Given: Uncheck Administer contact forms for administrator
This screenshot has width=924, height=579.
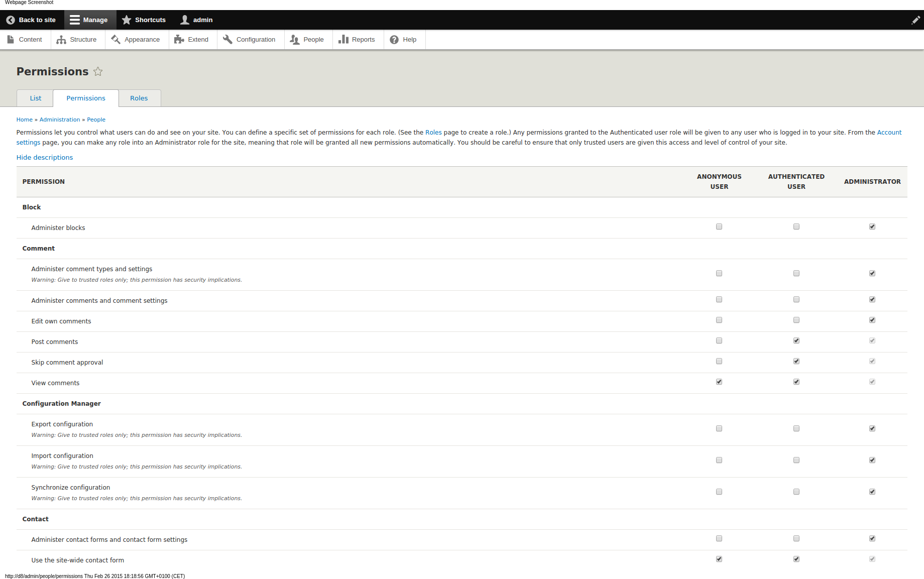Looking at the screenshot, I should pos(872,538).
